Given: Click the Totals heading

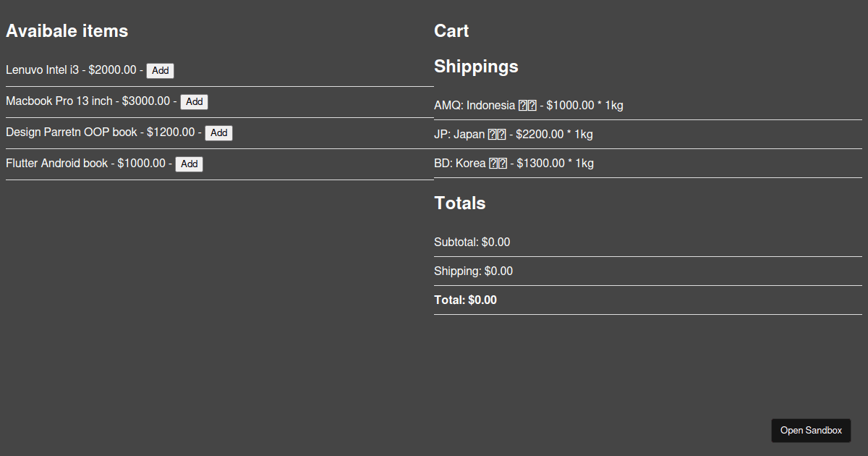Looking at the screenshot, I should (x=460, y=203).
